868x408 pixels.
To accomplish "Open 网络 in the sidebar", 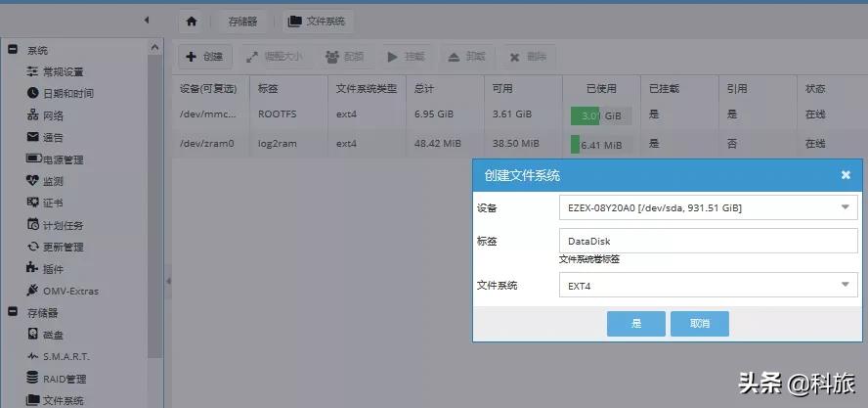I will [53, 115].
